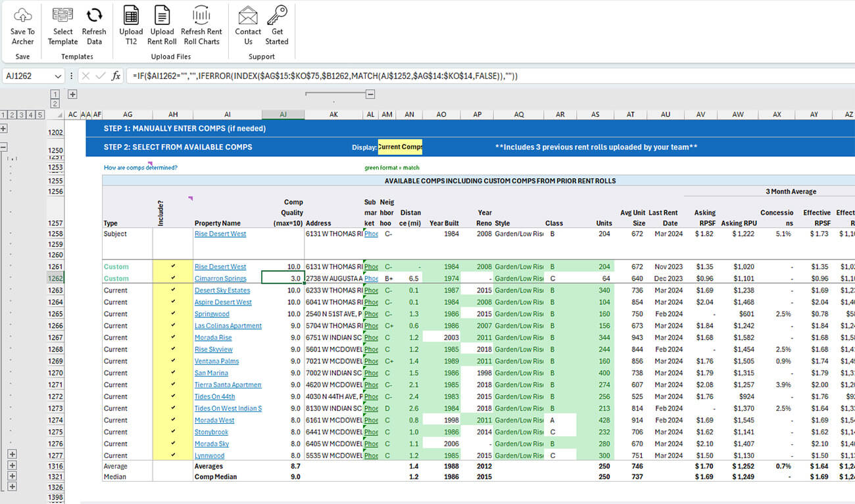Click the Insert Function fx icon
Image resolution: width=855 pixels, height=504 pixels.
pyautogui.click(x=116, y=75)
